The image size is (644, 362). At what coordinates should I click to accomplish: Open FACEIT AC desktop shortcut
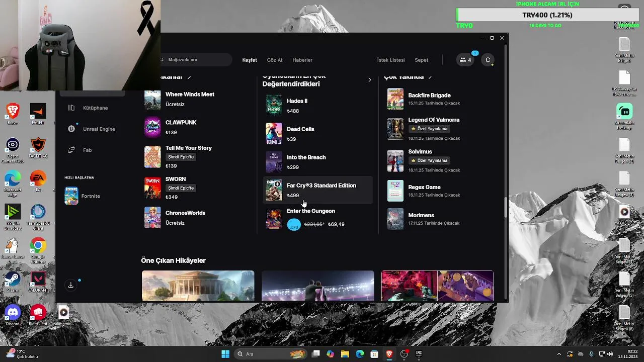tap(38, 148)
